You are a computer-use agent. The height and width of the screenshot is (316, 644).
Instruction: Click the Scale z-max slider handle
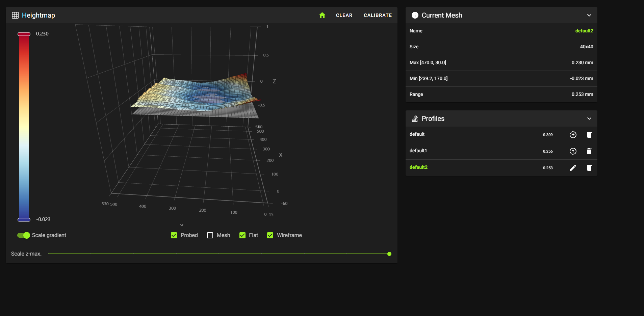pyautogui.click(x=389, y=254)
